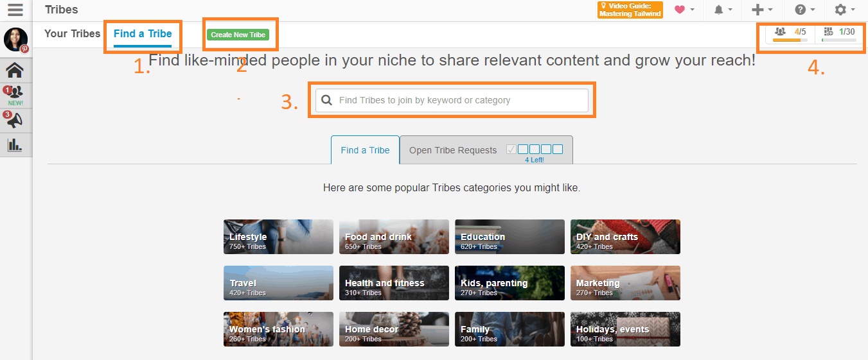Click the '4 Left!' requests text
This screenshot has width=868, height=360.
pyautogui.click(x=535, y=160)
